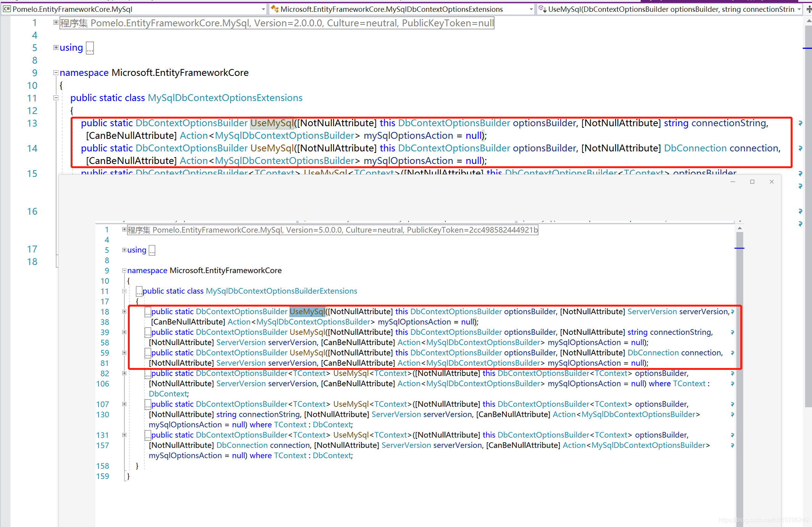Collapse outer MySqlDbContextOptionsExtensions class block
The height and width of the screenshot is (527, 812).
coord(56,98)
